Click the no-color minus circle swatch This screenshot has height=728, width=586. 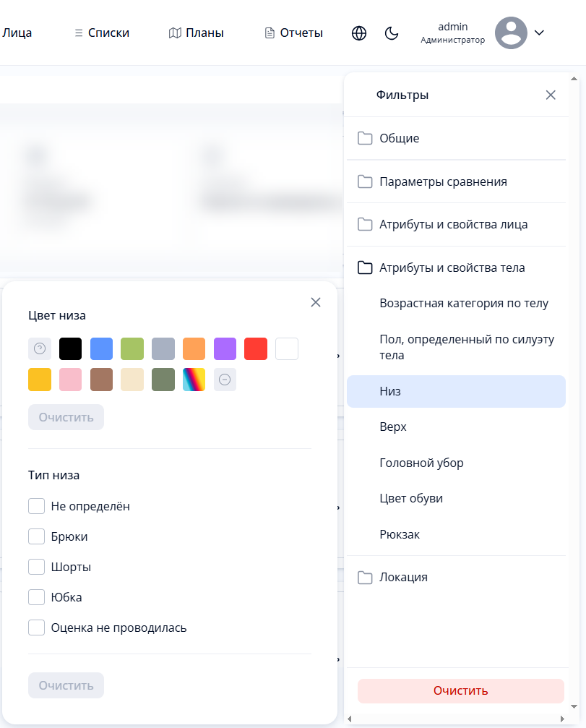tap(225, 380)
